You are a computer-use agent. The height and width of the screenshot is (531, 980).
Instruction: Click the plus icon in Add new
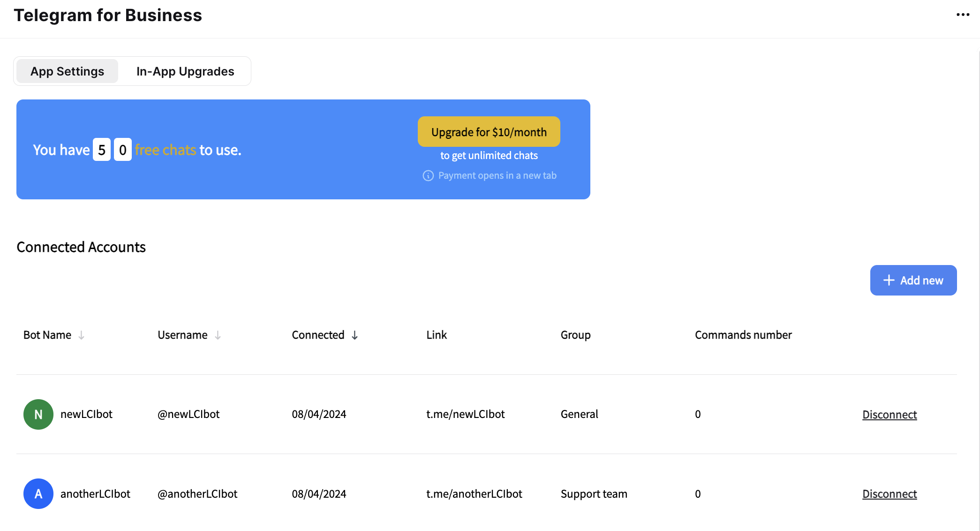(x=889, y=280)
